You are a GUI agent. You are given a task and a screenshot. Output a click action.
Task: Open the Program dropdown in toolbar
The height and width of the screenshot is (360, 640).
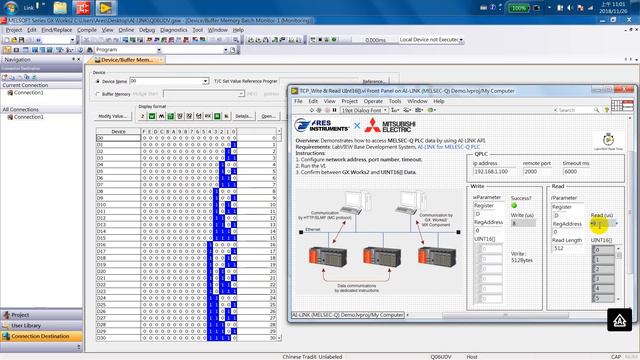coord(159,50)
